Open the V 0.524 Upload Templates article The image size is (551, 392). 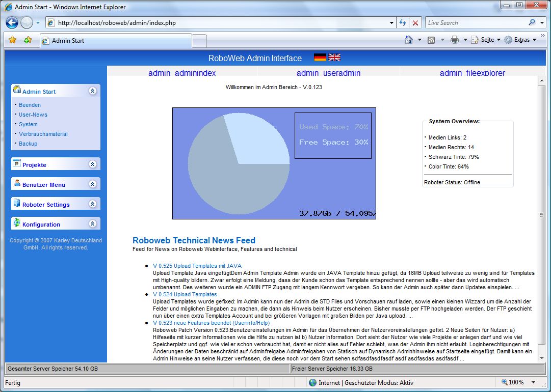[185, 294]
